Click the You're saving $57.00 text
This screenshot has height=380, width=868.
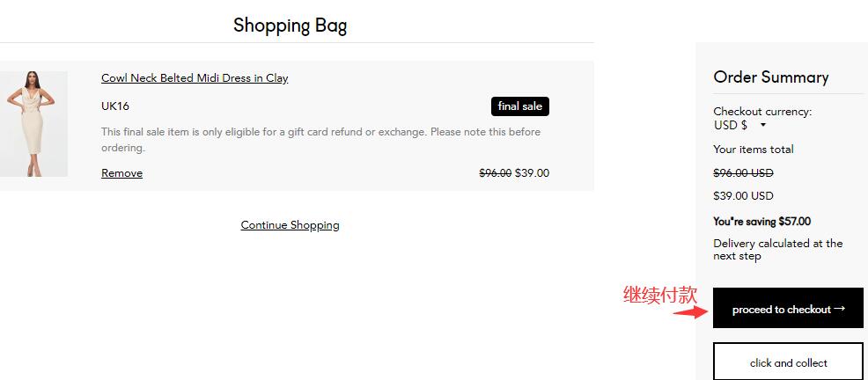coord(761,222)
